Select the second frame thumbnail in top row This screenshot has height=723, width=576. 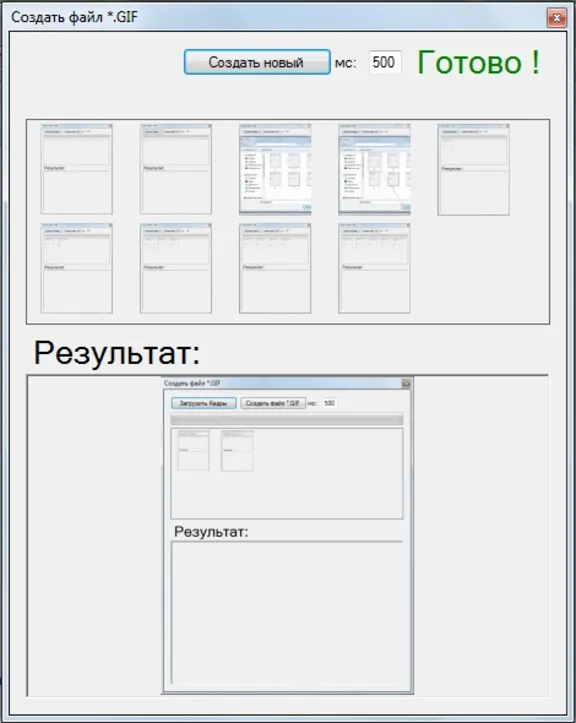(176, 169)
